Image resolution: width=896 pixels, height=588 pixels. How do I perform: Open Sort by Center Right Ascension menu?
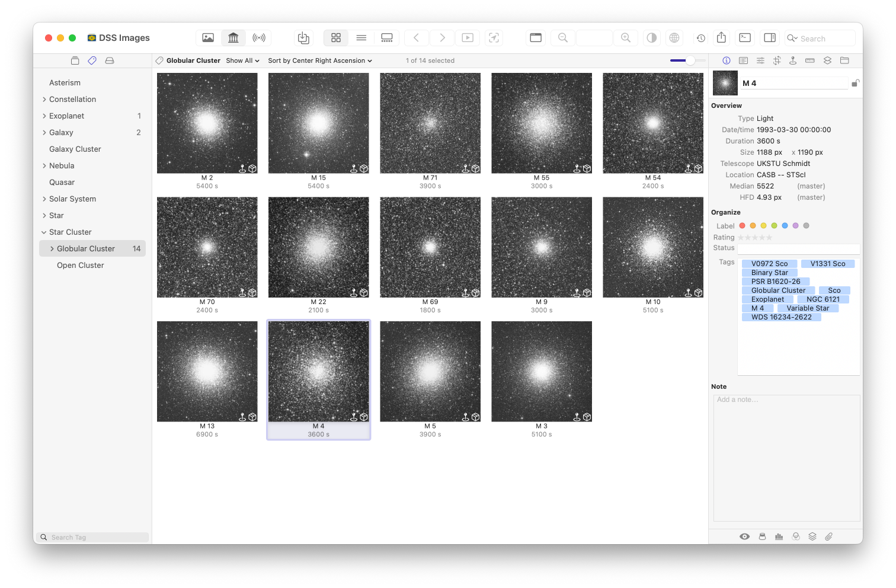[x=319, y=60]
